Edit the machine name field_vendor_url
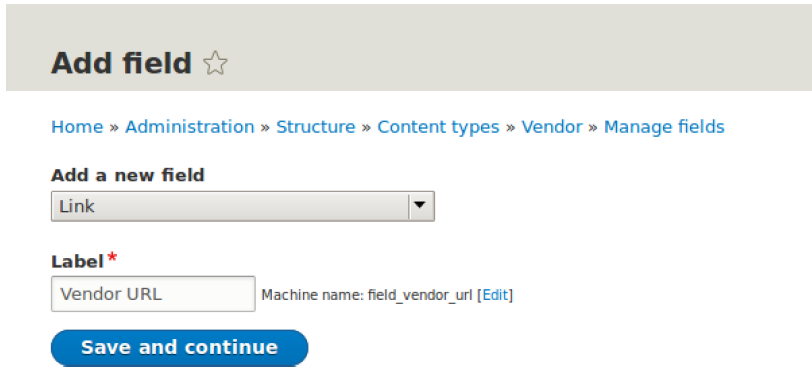Viewport: 812px width, 367px height. pos(495,295)
